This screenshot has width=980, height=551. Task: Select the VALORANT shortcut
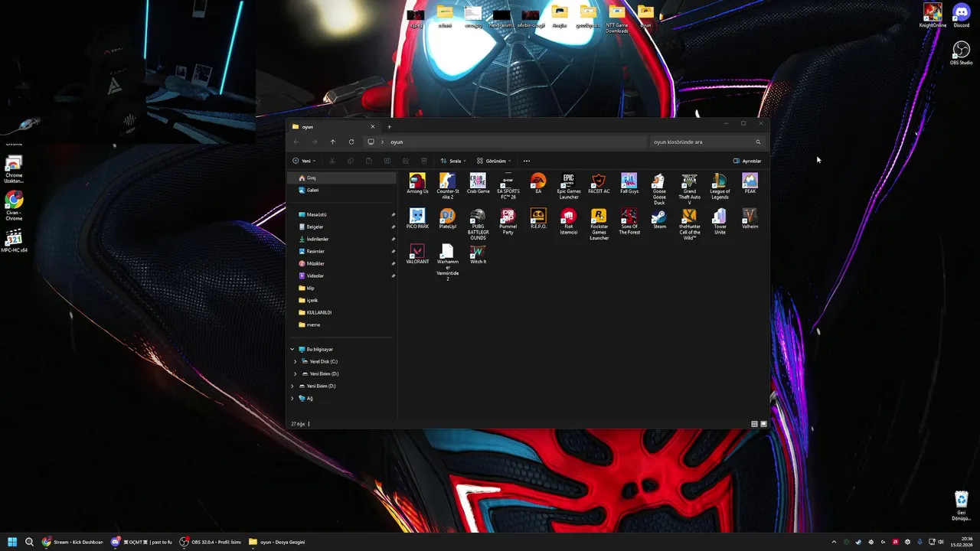[417, 254]
